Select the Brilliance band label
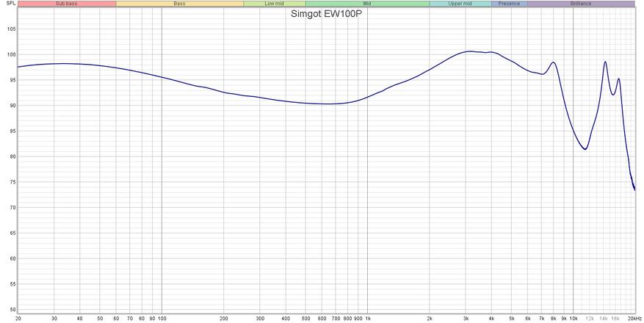Screen dimensions: 644x323 581,4
